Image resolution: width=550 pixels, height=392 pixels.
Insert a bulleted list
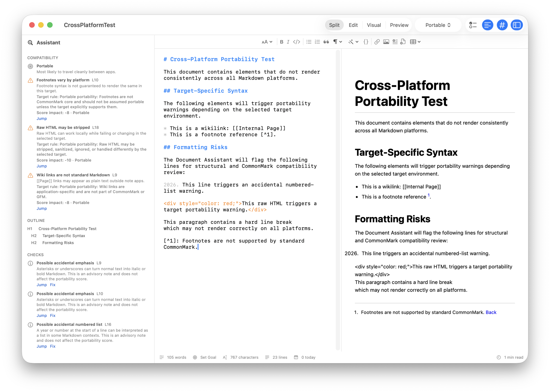point(309,42)
